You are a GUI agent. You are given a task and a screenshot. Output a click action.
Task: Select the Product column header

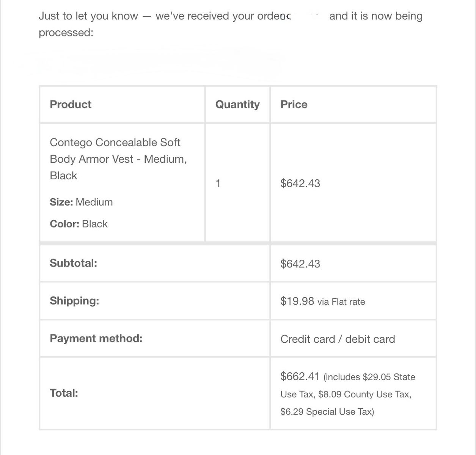[71, 104]
